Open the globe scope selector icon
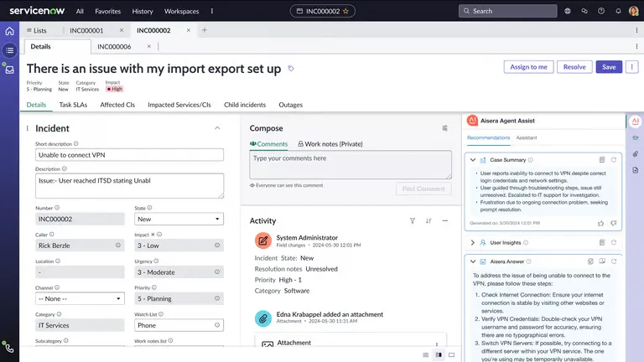Screen dimensions: 644x362 (x=568, y=11)
